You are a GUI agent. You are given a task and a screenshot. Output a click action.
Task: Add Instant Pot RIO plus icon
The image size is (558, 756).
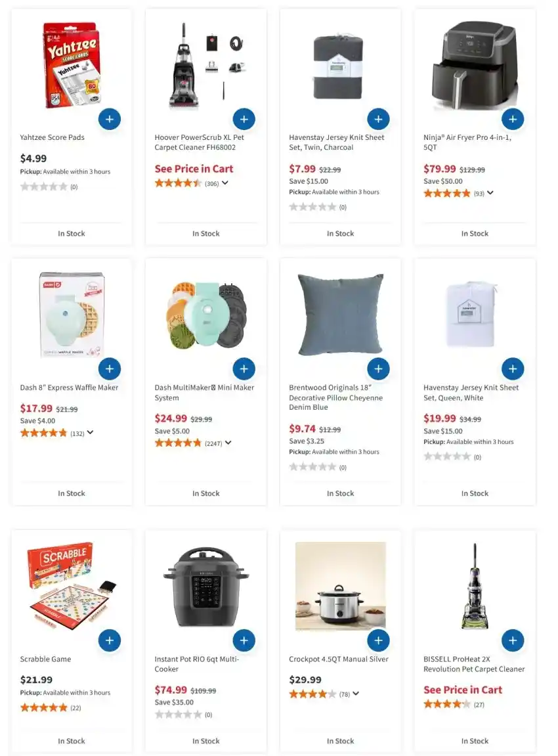click(244, 640)
